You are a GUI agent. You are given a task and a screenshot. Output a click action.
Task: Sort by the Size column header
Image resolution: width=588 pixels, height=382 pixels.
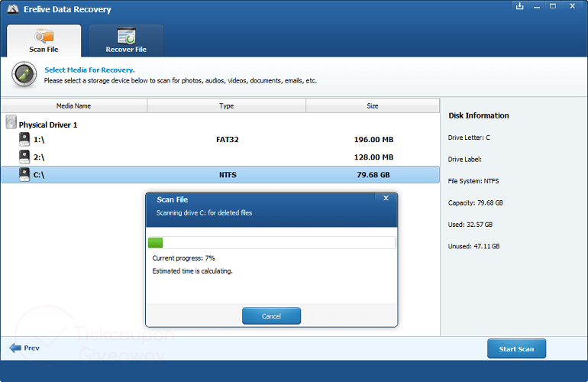(x=373, y=106)
